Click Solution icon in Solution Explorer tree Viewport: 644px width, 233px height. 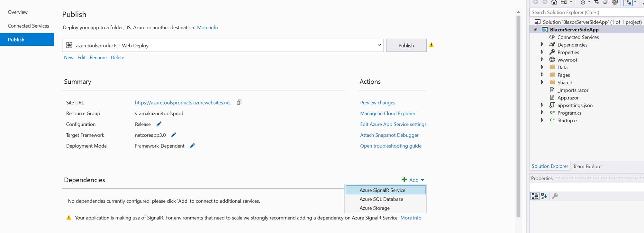(537, 22)
